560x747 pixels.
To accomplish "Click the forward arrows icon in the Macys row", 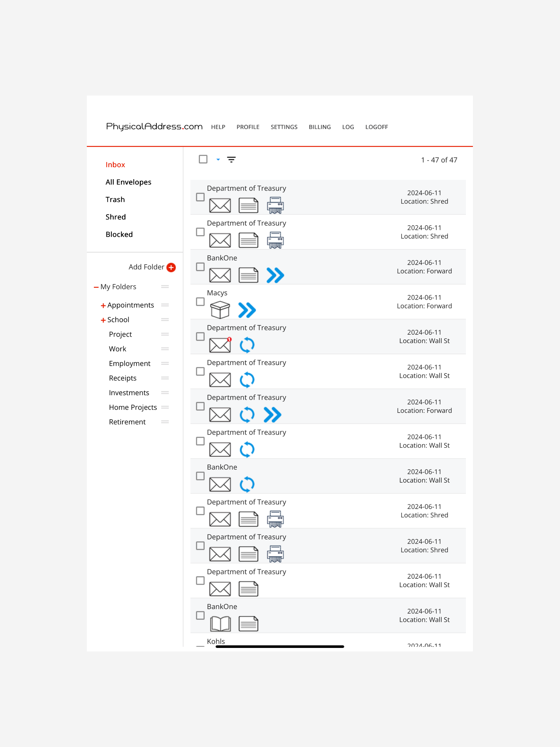I will click(x=247, y=310).
